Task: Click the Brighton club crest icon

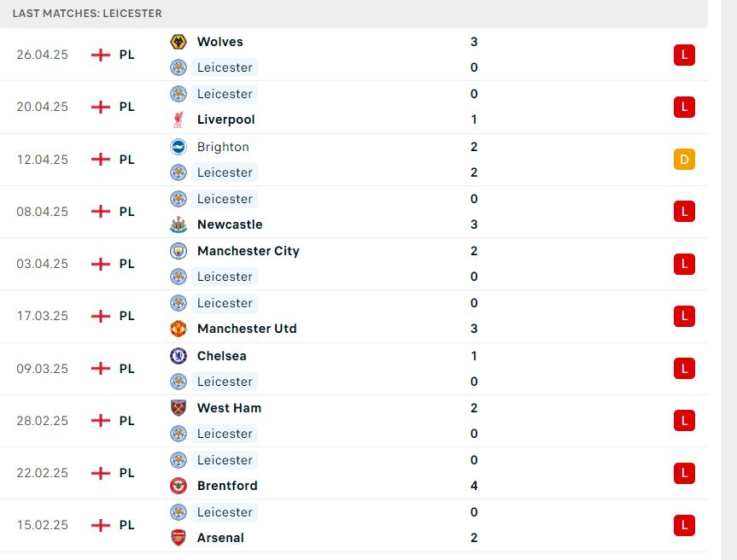Action: pyautogui.click(x=178, y=147)
